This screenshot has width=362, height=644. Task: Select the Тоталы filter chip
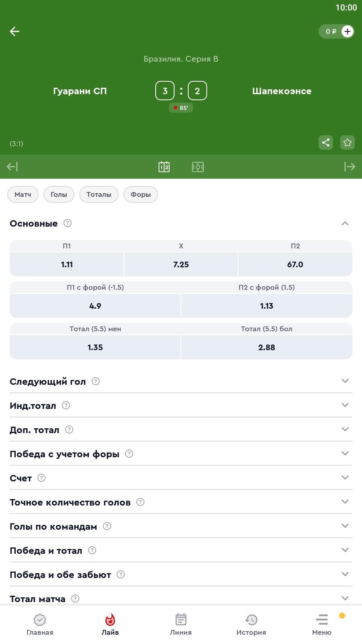99,194
